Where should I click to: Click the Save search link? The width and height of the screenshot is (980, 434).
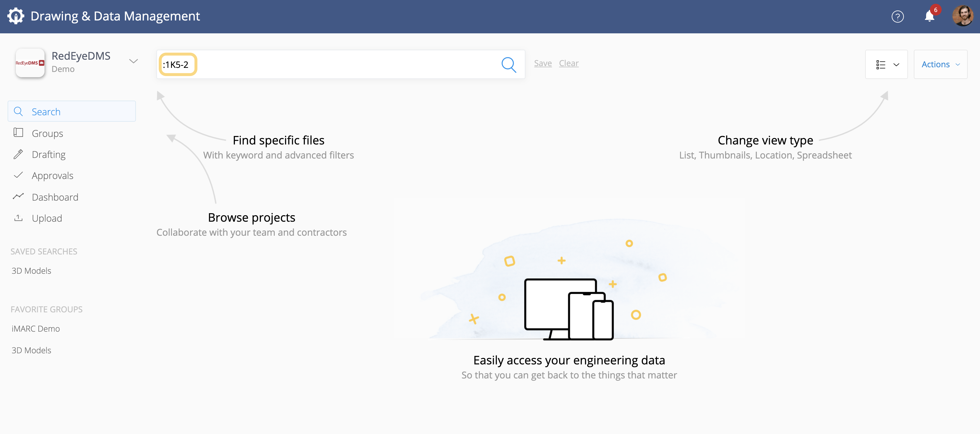tap(542, 63)
